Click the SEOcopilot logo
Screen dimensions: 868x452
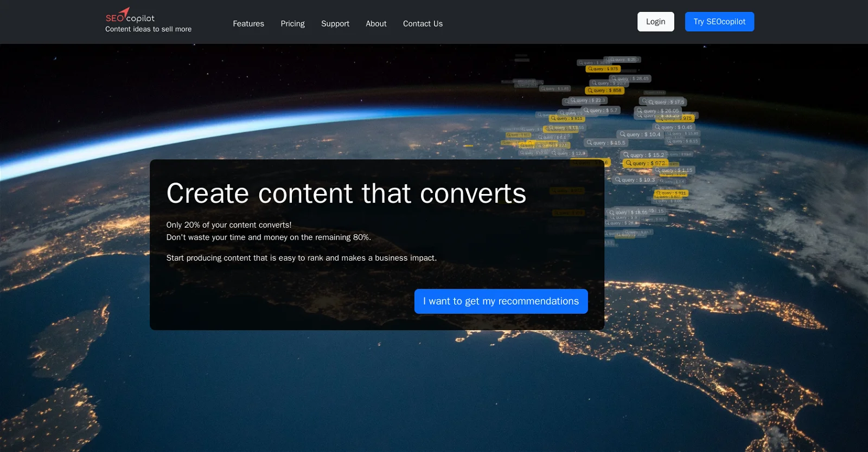click(x=130, y=15)
